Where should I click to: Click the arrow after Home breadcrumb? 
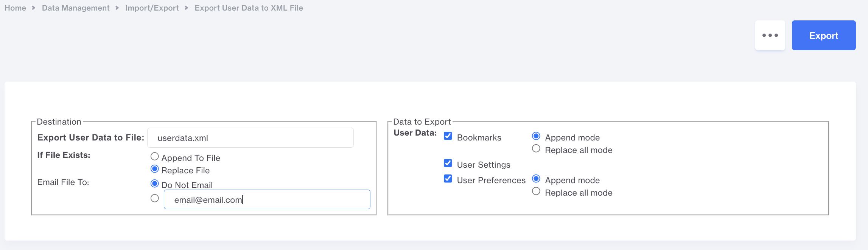point(34,8)
